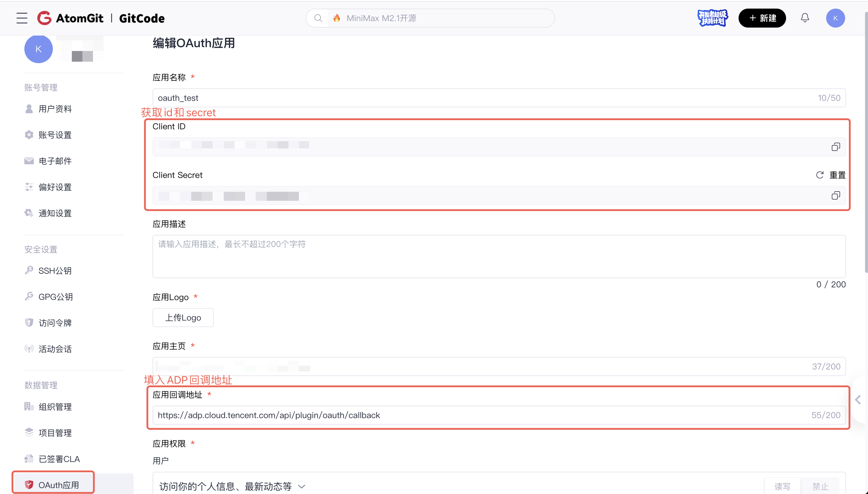Select 禁止 permission for user scope
Screen dimensions: 868x494
[x=820, y=486]
